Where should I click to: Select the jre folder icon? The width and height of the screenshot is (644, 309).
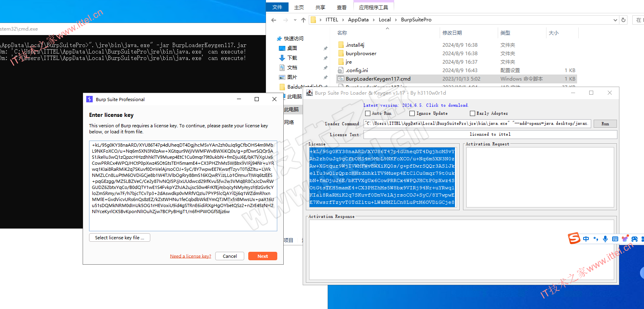[x=341, y=62]
